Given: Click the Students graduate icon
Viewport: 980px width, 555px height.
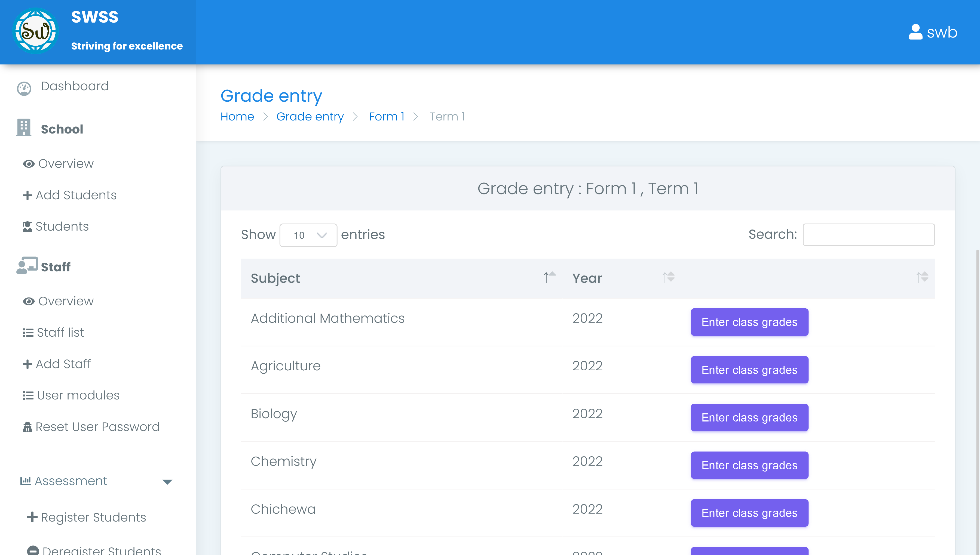Looking at the screenshot, I should (27, 227).
